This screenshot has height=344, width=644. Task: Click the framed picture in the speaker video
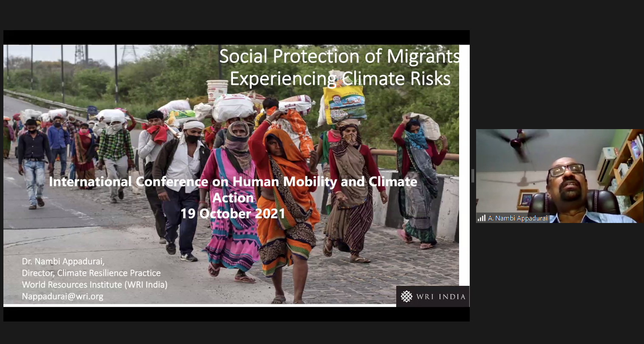click(x=527, y=199)
